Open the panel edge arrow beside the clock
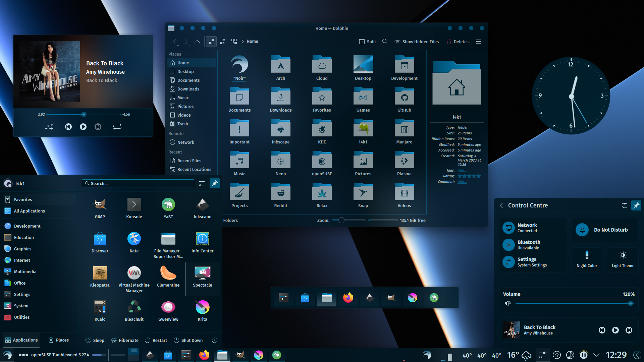 pos(637,355)
